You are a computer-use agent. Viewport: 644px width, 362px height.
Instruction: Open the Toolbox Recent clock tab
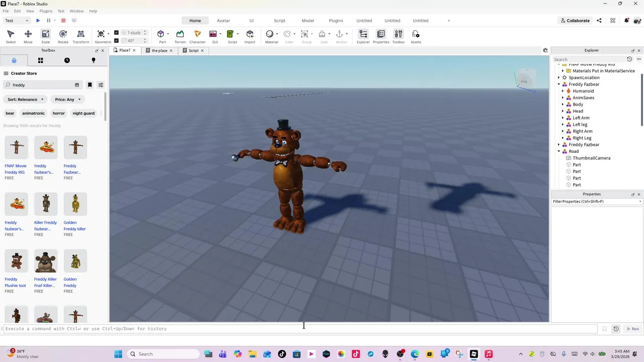[67, 60]
